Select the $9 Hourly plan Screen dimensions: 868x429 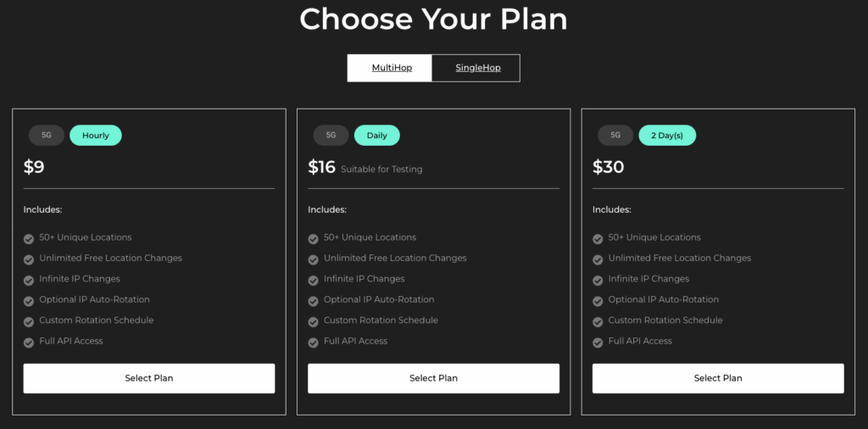click(x=149, y=378)
